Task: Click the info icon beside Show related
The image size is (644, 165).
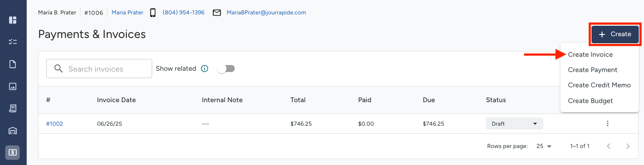Action: tap(204, 69)
